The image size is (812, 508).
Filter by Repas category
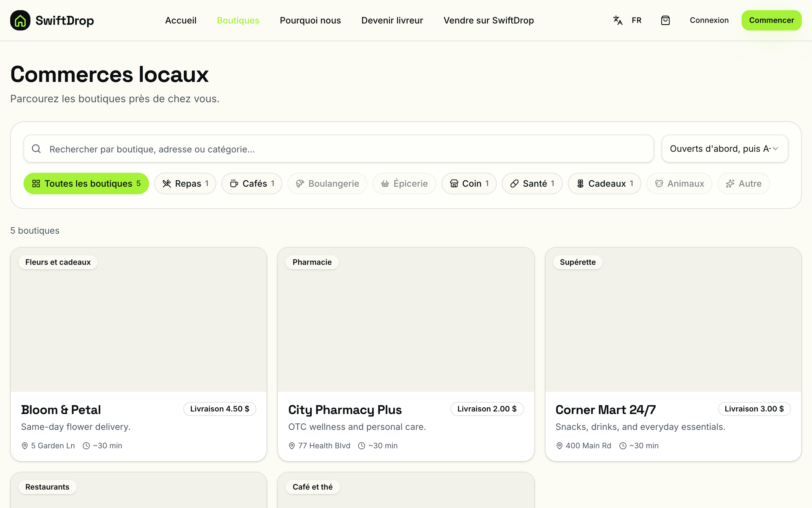coord(185,184)
